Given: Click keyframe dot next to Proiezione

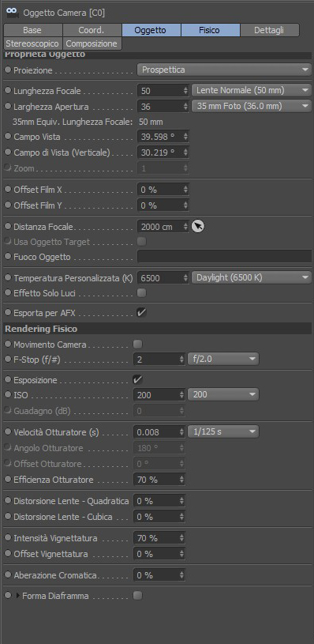Looking at the screenshot, I should pyautogui.click(x=8, y=70).
